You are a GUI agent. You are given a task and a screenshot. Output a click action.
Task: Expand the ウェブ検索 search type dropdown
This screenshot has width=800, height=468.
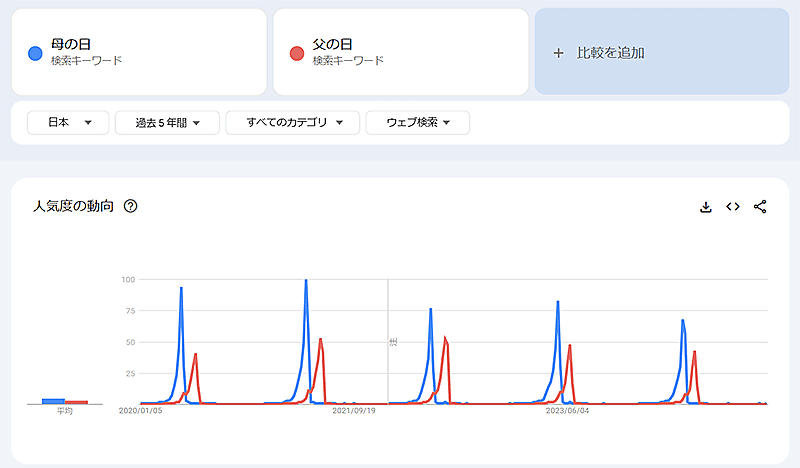click(x=418, y=122)
